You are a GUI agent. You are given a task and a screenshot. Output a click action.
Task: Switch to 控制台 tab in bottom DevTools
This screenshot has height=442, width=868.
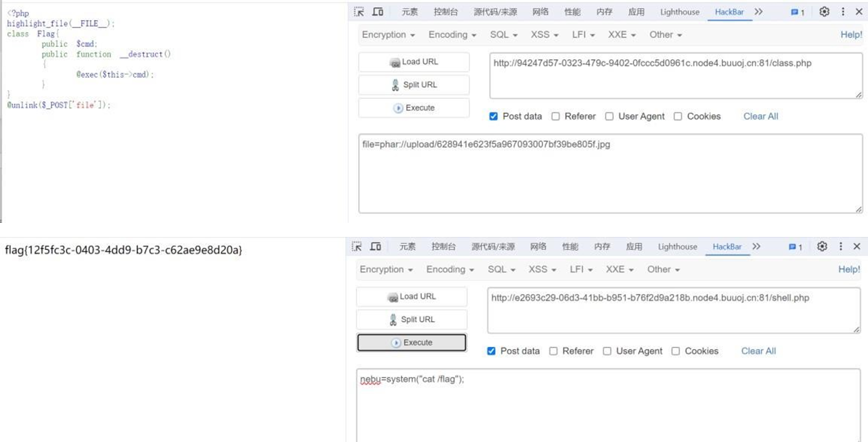point(443,247)
